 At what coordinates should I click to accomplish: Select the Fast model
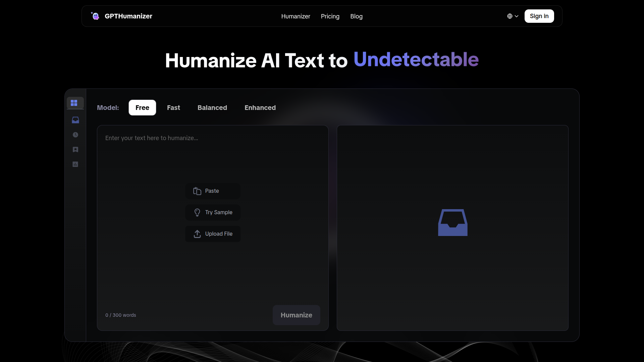[173, 108]
